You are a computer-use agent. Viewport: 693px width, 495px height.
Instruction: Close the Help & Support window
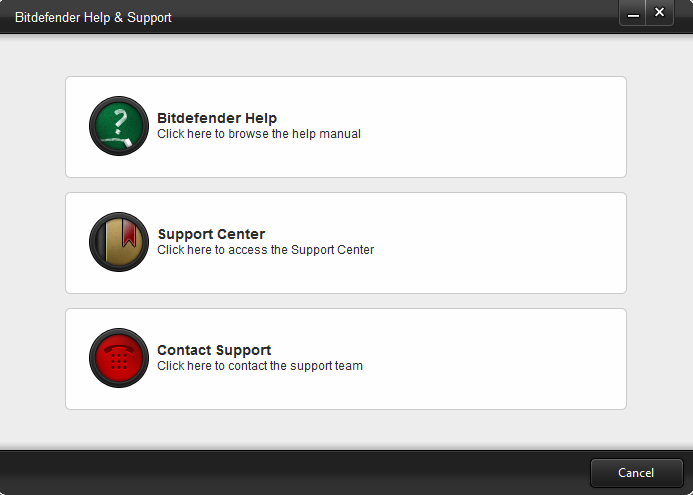(x=660, y=13)
